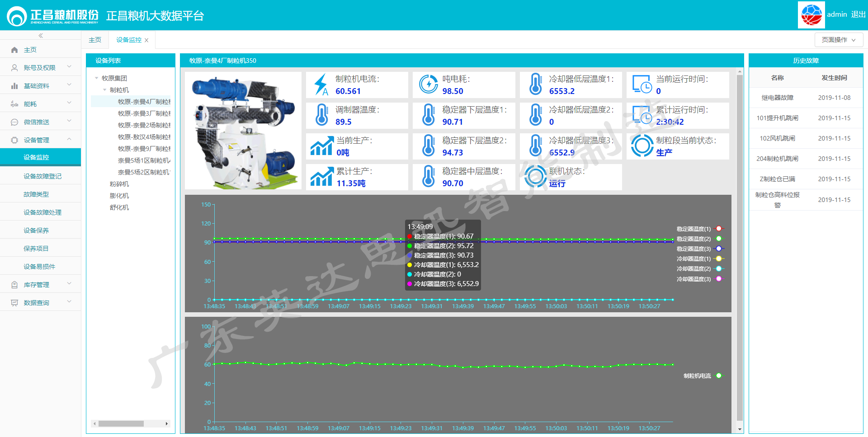
Task: Expand the 数据查询 menu chevron
Action: [69, 301]
